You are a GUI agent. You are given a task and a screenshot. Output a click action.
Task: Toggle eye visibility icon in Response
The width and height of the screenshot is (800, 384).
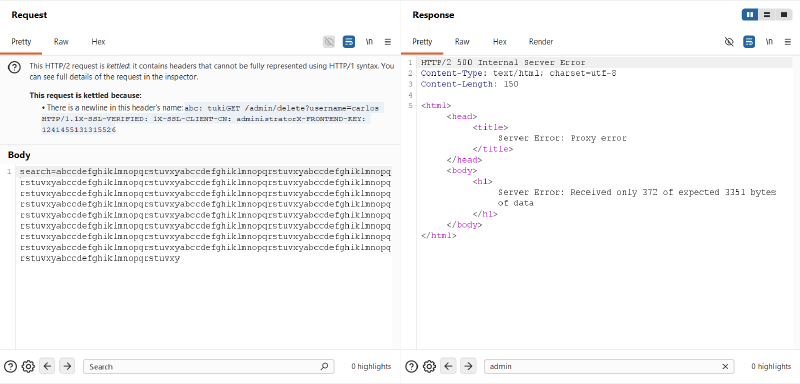coord(729,42)
